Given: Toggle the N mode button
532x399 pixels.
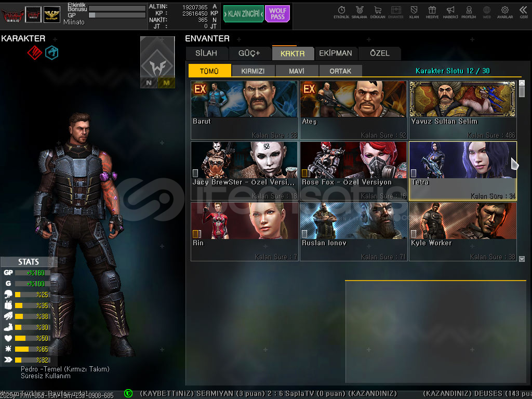Looking at the screenshot, I should (x=149, y=83).
